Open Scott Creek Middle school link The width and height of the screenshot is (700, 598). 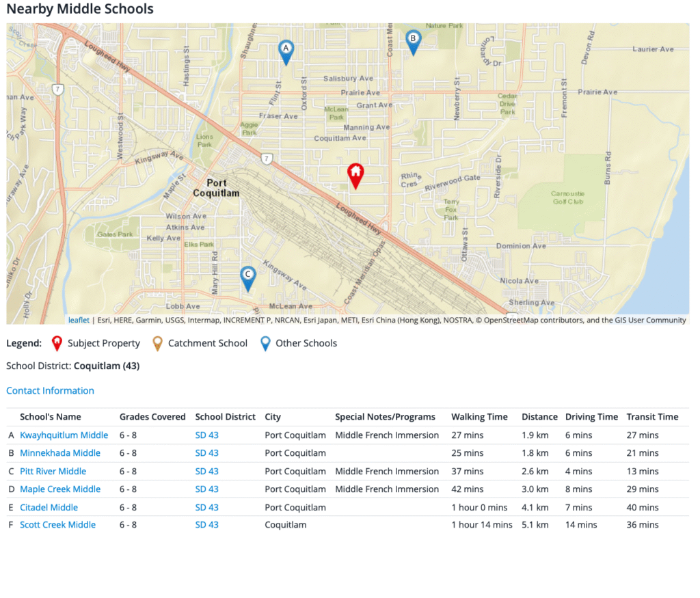tap(57, 525)
